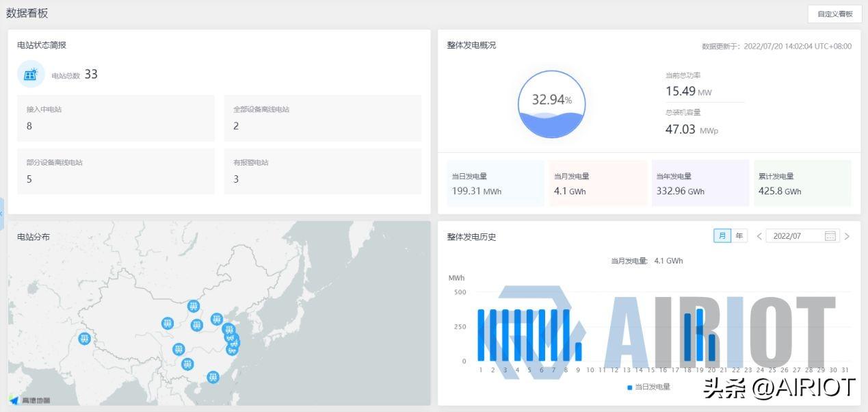Click the westernmost station marker on map
The image size is (868, 412).
pyautogui.click(x=84, y=338)
